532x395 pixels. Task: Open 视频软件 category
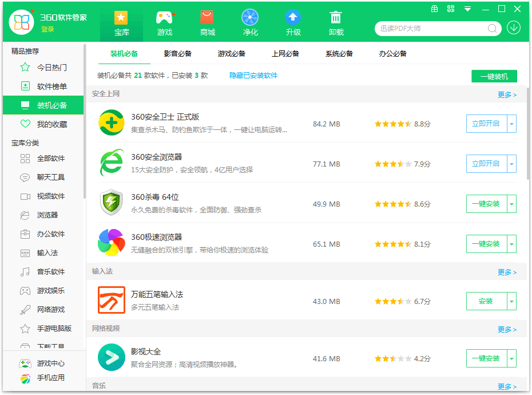tap(43, 196)
